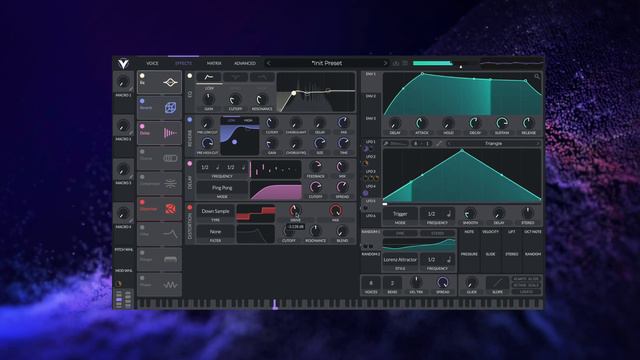This screenshot has width=640, height=360.
Task: Select the Filter effect curve icon
Action: (x=170, y=234)
